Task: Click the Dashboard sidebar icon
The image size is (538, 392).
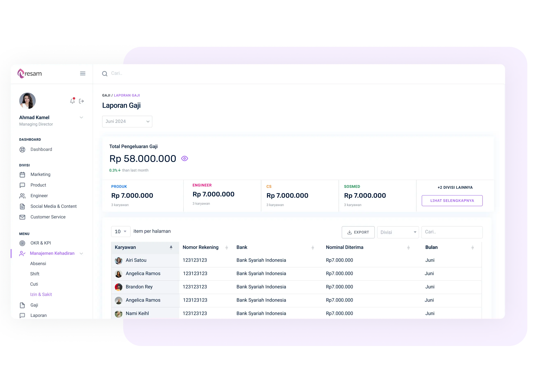Action: coord(23,149)
